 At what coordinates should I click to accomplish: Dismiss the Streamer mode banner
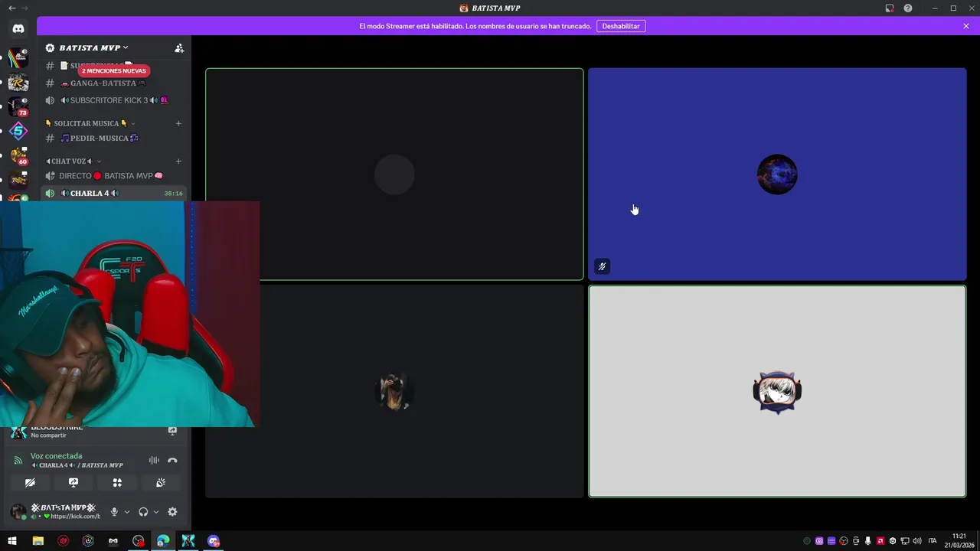click(x=966, y=26)
